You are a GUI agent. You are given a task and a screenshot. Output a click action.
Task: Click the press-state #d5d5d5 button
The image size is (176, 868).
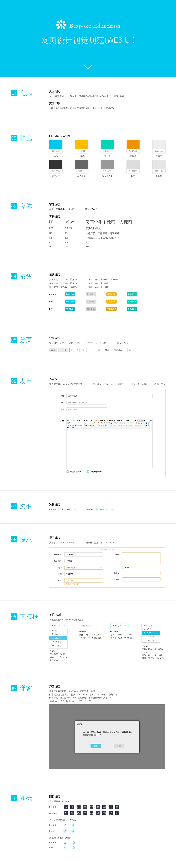tap(91, 309)
